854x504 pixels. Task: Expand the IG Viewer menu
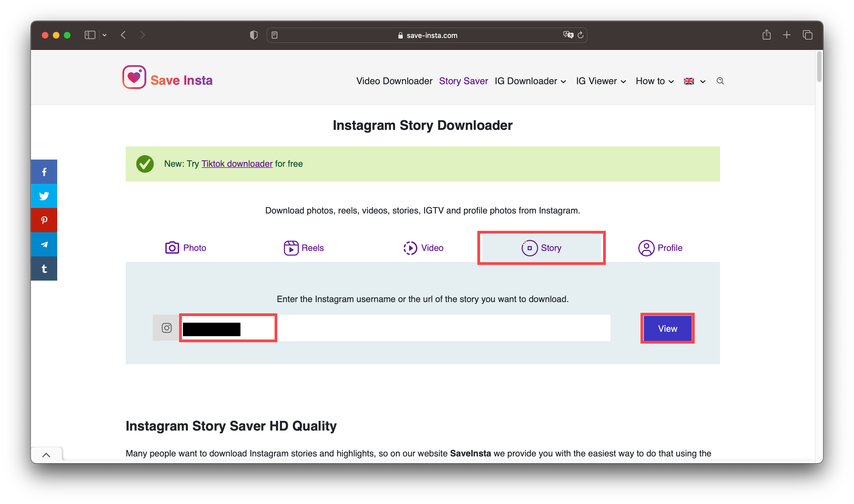600,81
